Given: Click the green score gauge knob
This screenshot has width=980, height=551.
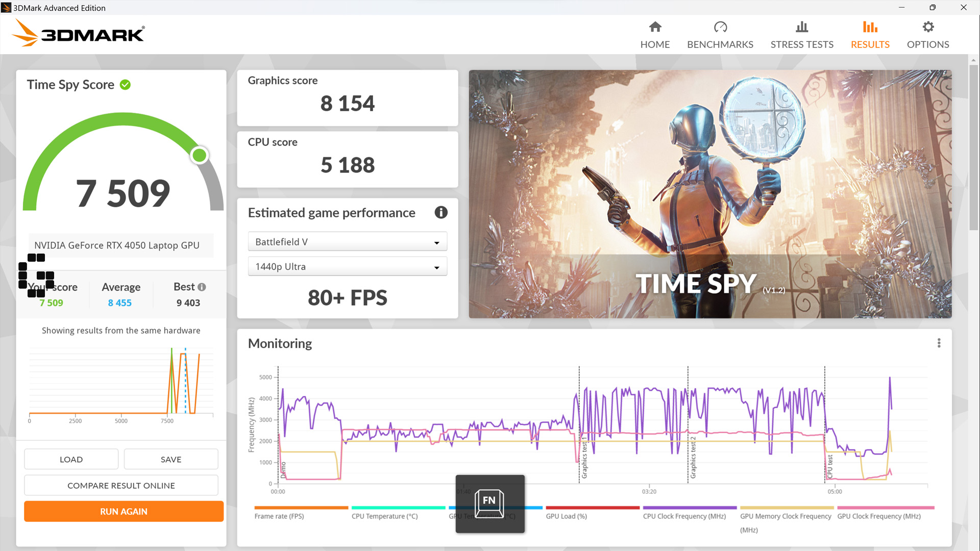Looking at the screenshot, I should point(199,155).
